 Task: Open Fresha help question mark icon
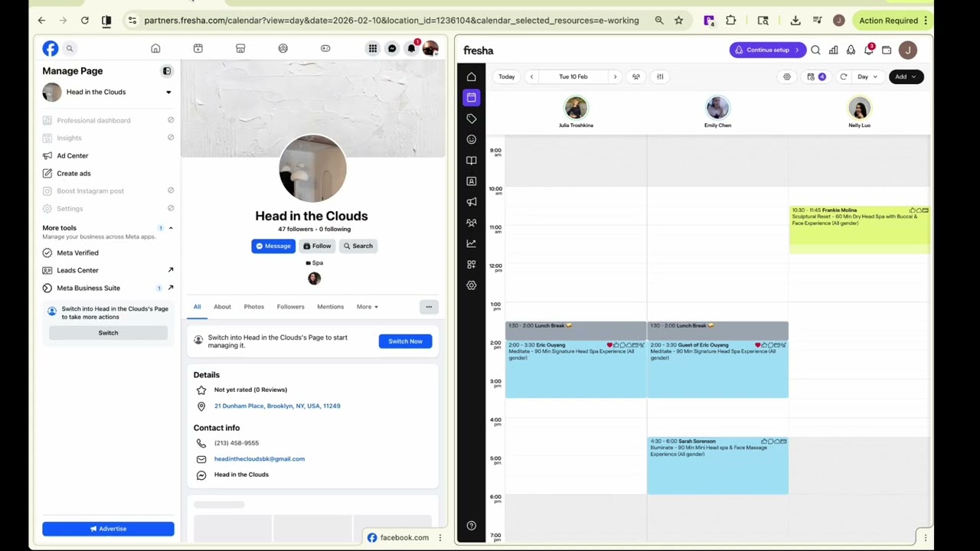[x=472, y=526]
